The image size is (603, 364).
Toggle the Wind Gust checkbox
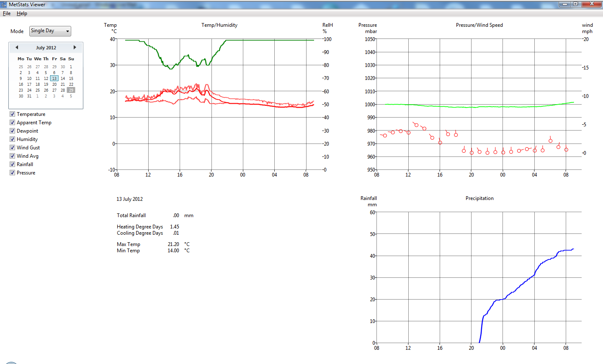click(x=13, y=148)
